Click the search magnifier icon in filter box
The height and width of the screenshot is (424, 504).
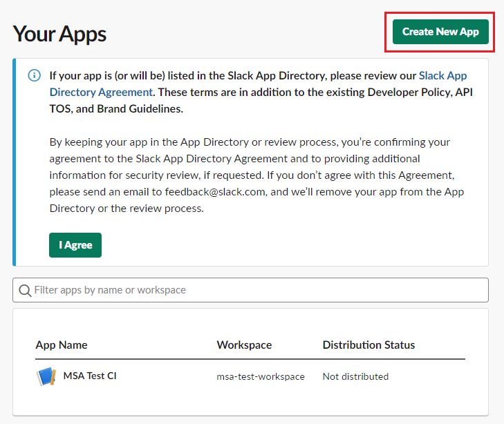[25, 291]
